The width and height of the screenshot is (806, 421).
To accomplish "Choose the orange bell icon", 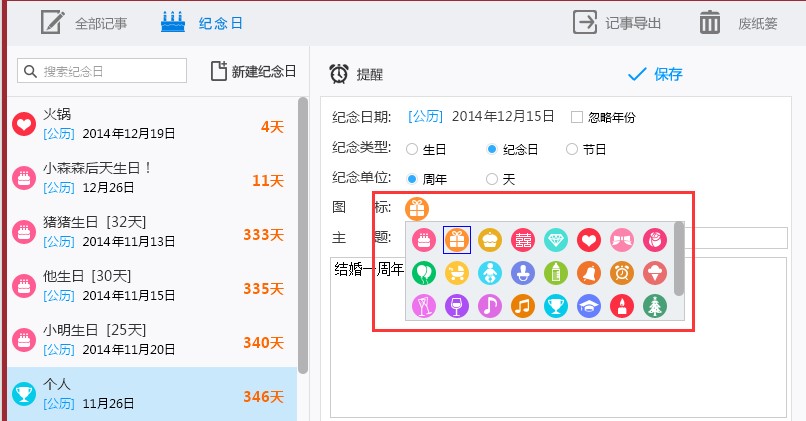I will (589, 273).
